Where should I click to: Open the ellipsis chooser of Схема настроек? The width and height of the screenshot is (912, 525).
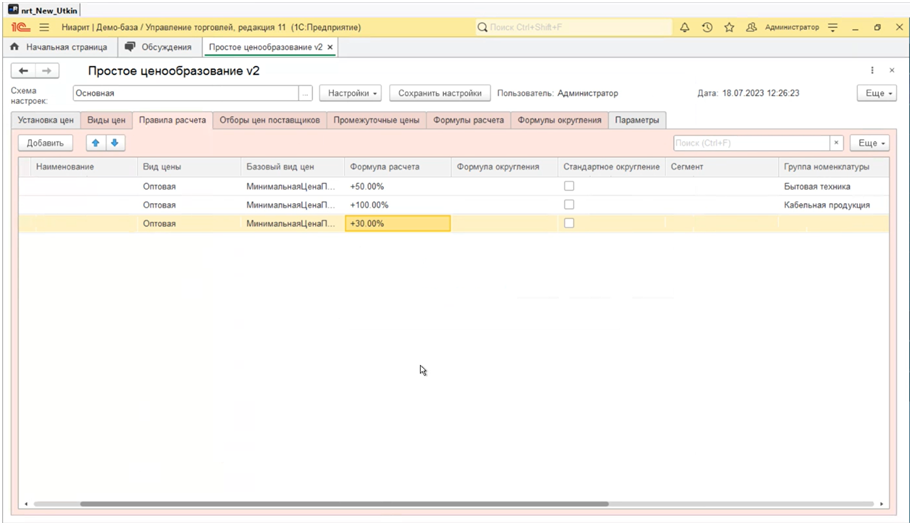[305, 93]
